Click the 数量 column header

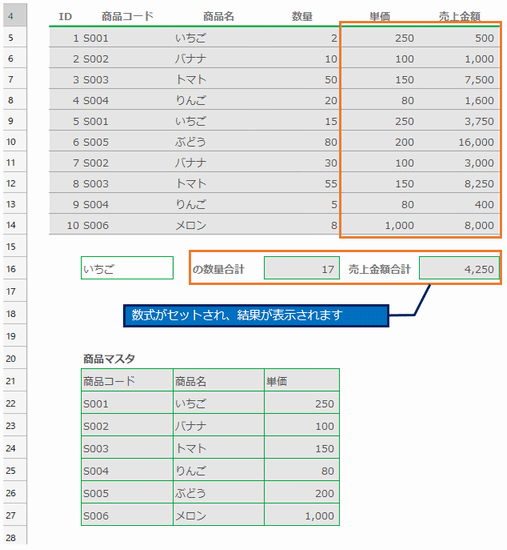click(x=302, y=16)
